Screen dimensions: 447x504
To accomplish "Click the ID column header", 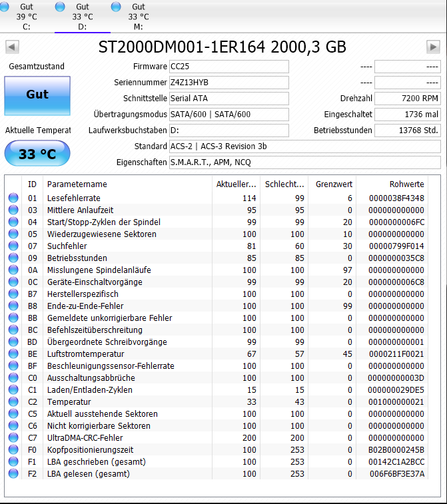I will pyautogui.click(x=32, y=184).
